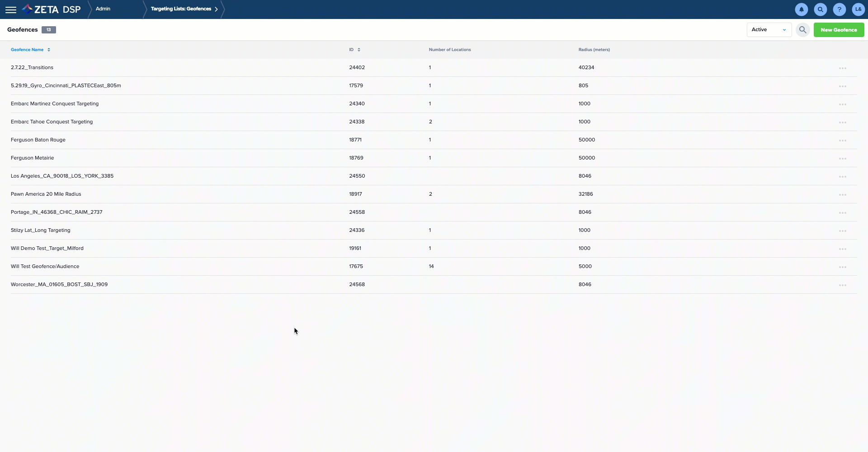This screenshot has width=868, height=452.
Task: Select Targeting Lists: Geofences breadcrumb item
Action: pyautogui.click(x=181, y=9)
